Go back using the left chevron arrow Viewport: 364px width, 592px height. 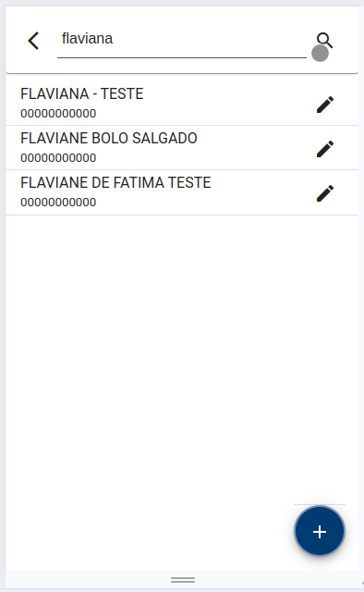pyautogui.click(x=33, y=41)
